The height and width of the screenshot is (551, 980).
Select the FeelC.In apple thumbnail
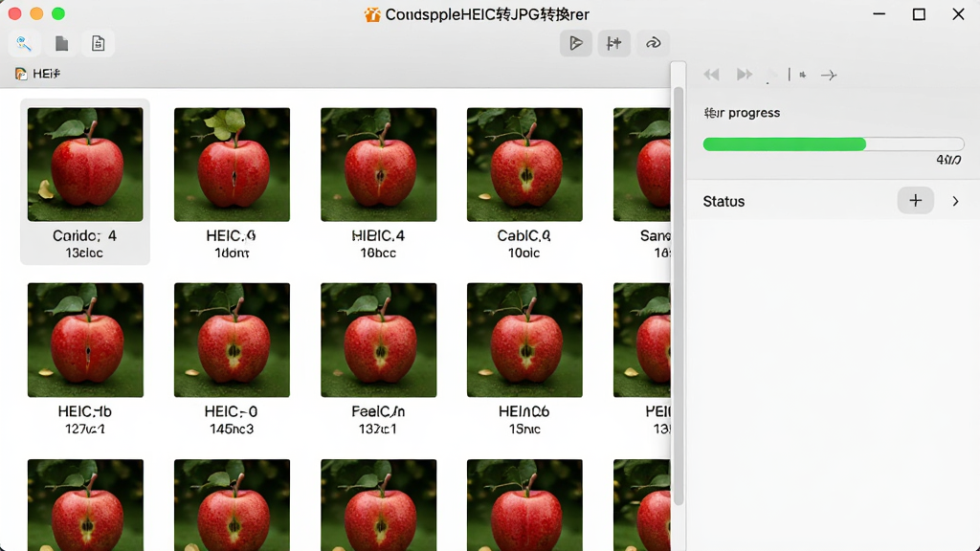coord(379,340)
